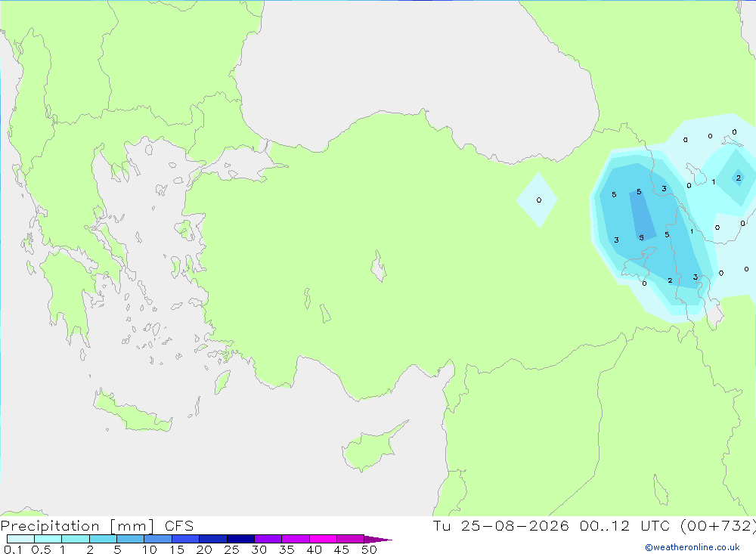Click the 0.5–1 mm legend color box
Viewport: 756px width, 554px height.
click(48, 539)
